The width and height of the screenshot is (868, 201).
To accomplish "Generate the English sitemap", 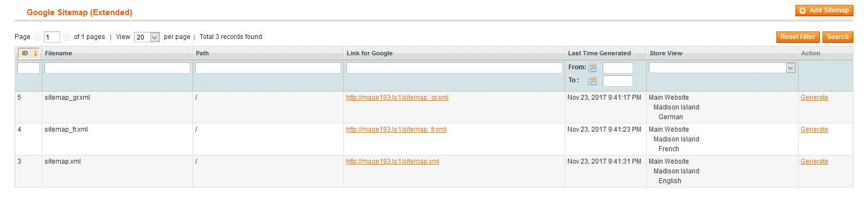I will (814, 161).
